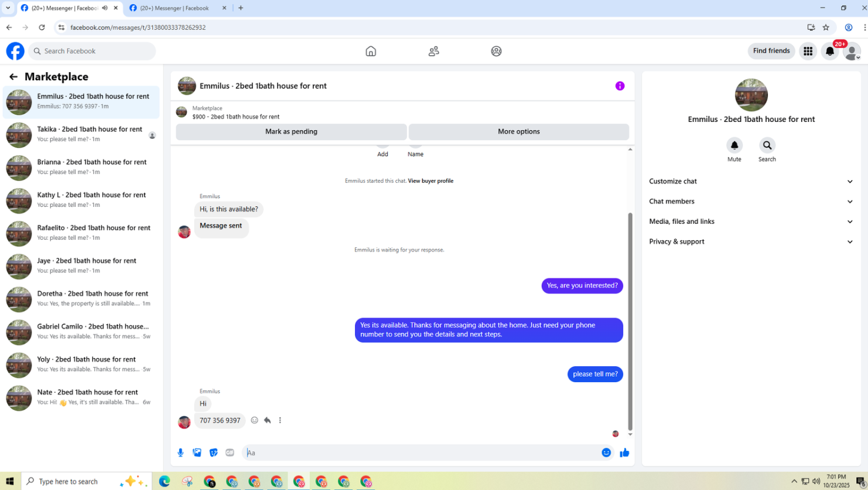The height and width of the screenshot is (490, 868).
Task: Reply to the 707 356 9397 message
Action: pos(267,420)
